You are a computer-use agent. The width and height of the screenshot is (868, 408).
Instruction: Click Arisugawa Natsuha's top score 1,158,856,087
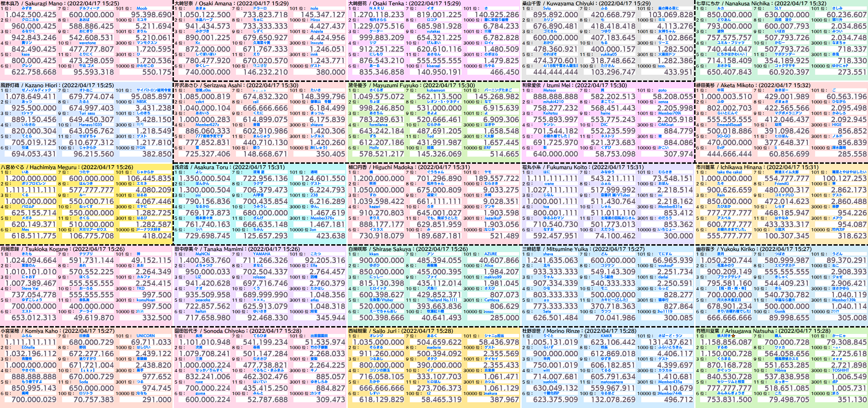pyautogui.click(x=726, y=342)
